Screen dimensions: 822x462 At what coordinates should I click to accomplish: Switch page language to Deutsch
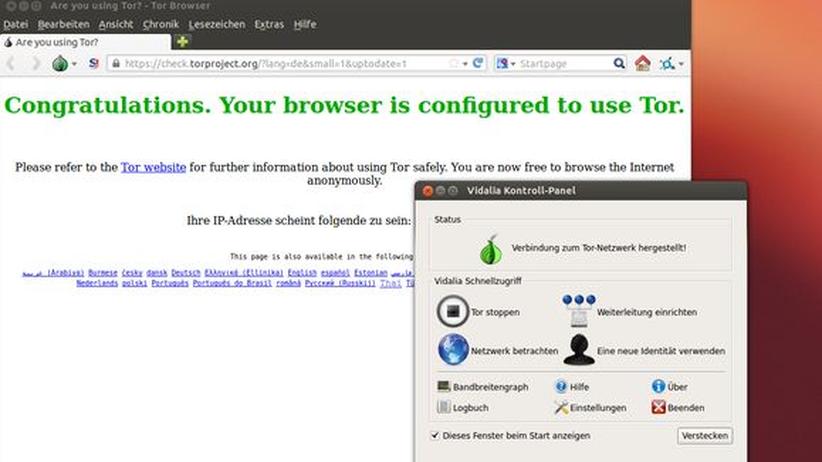pos(186,273)
